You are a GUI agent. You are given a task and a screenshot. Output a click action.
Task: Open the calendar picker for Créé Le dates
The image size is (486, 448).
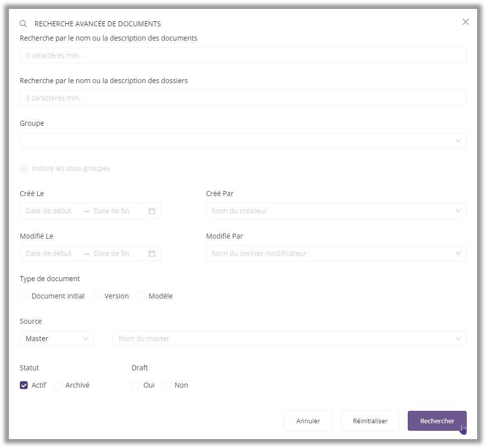151,211
